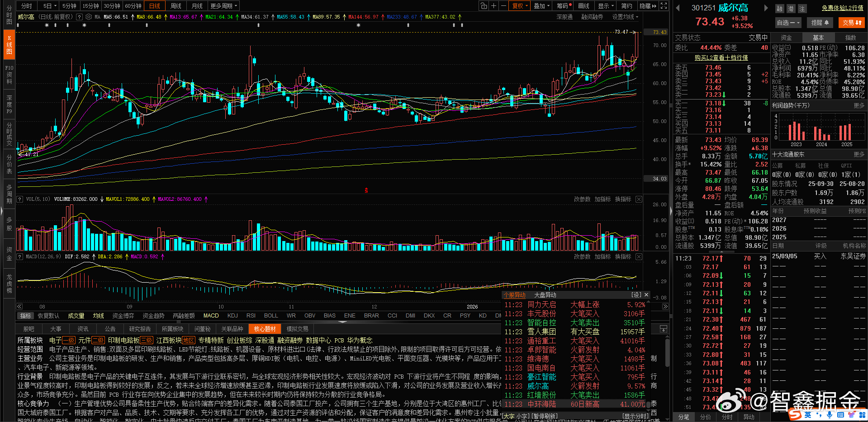Screen dimensions: 868x422
Task: Click the chart lock icon
Action: [484, 5]
